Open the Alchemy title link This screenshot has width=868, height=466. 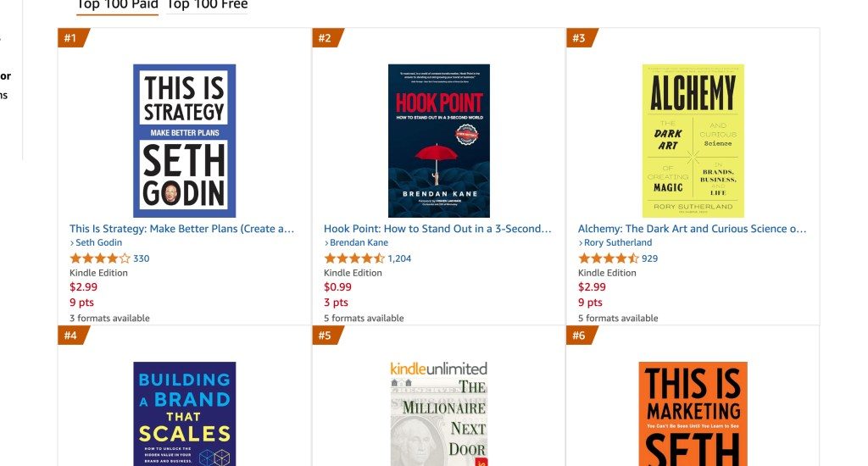pyautogui.click(x=692, y=229)
